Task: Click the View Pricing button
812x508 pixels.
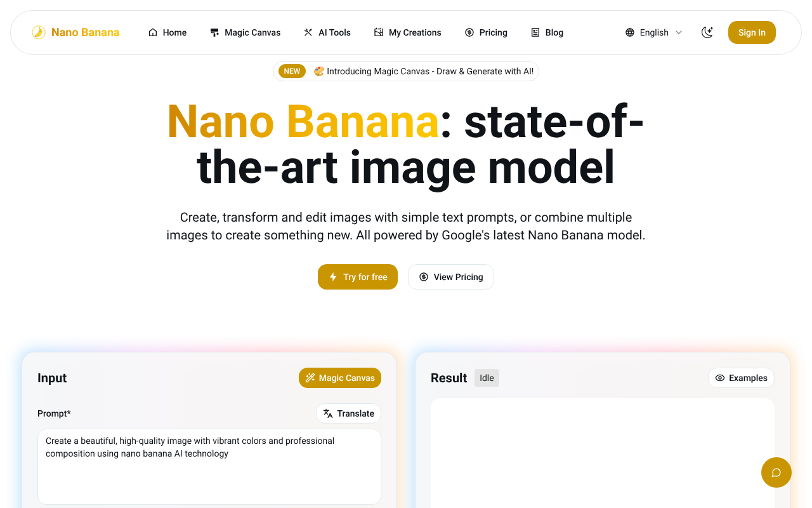Action: 451,277
